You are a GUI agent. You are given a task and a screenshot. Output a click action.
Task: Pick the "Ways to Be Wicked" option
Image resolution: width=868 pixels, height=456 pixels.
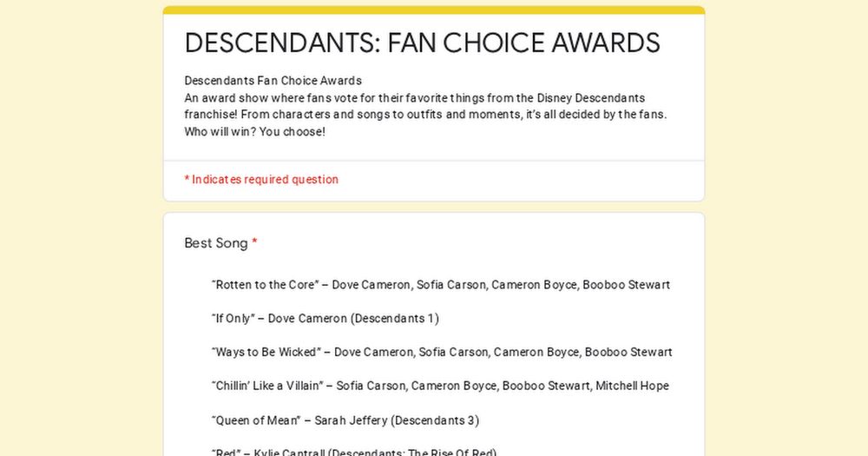tap(442, 353)
